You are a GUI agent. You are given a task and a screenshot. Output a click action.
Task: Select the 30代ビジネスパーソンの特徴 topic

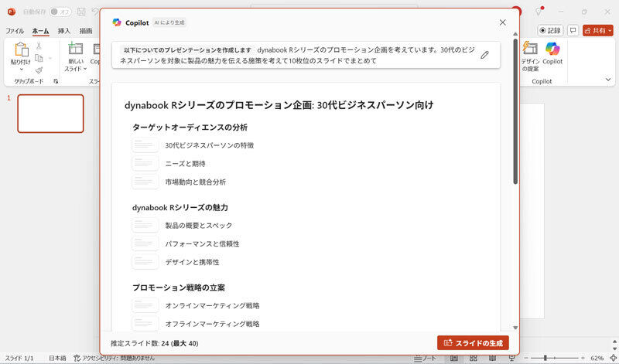[x=209, y=145]
